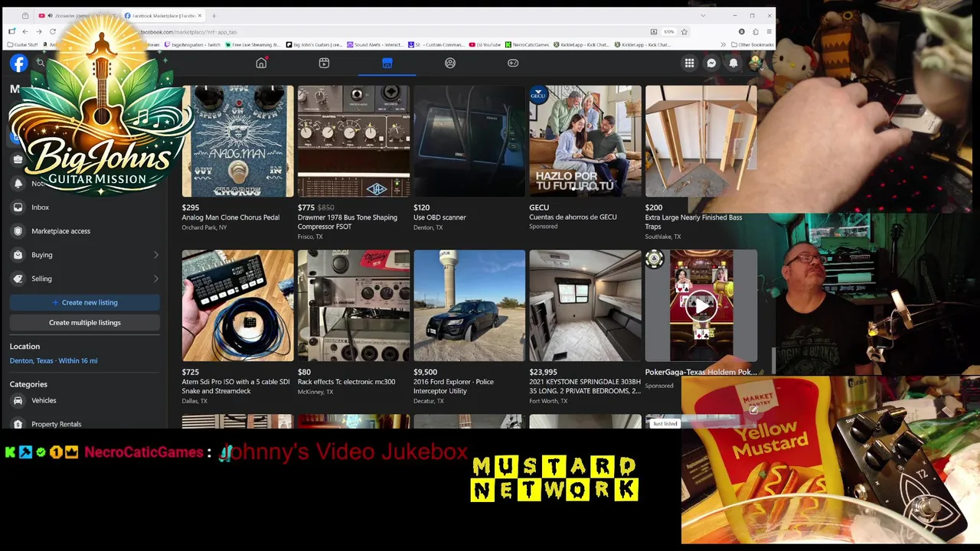Click the $295 price text
Screen dimensions: 980x551
(x=190, y=207)
